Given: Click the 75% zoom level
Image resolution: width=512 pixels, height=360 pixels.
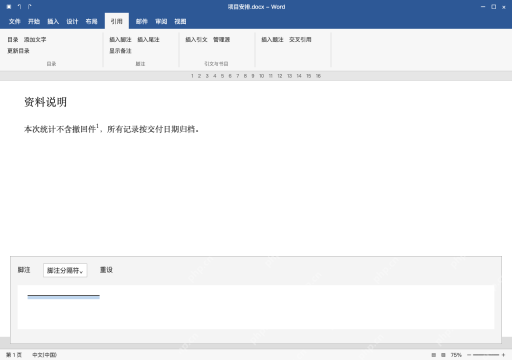Looking at the screenshot, I should [456, 355].
